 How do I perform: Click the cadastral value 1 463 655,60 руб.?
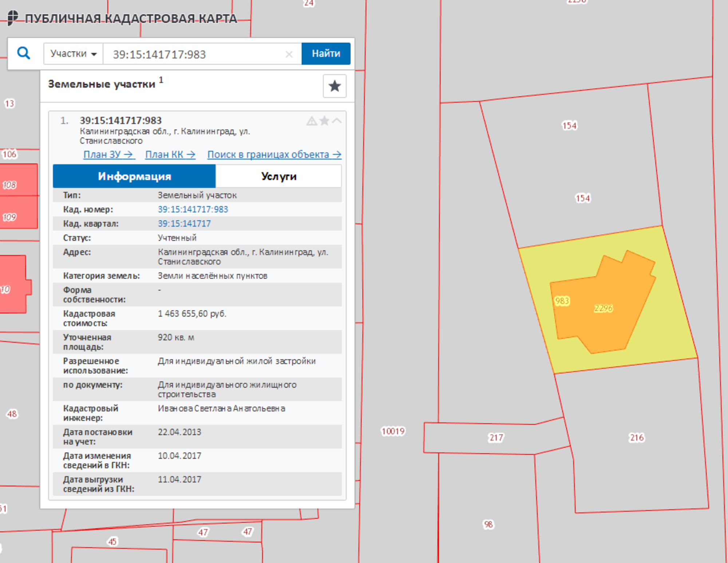192,314
